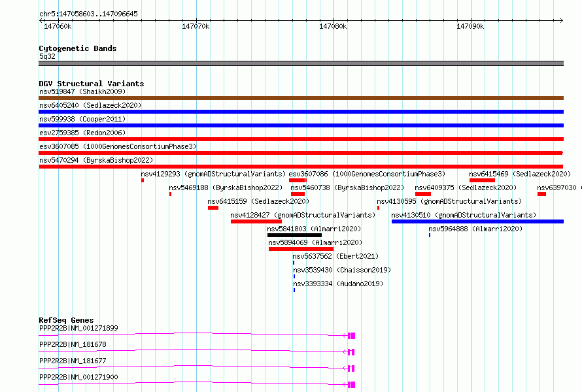The image size is (582, 392).
Task: Click the gray 5q32 cytogenetic band
Action: tap(301, 63)
